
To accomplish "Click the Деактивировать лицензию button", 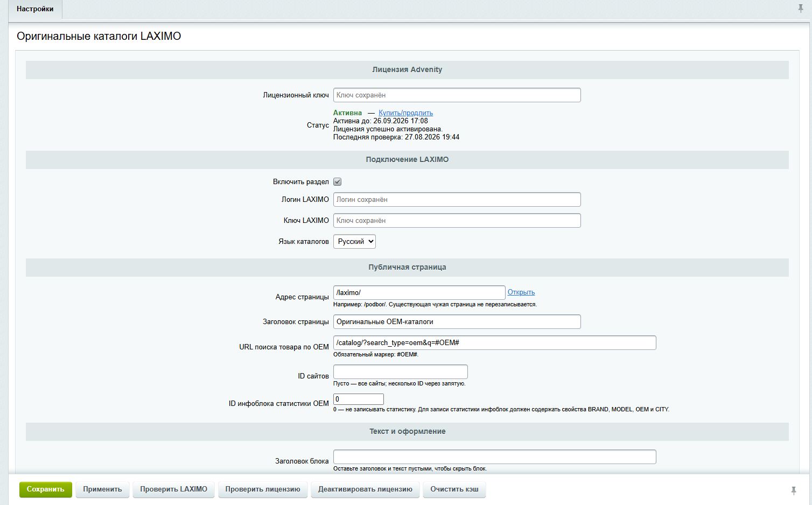I will point(365,489).
